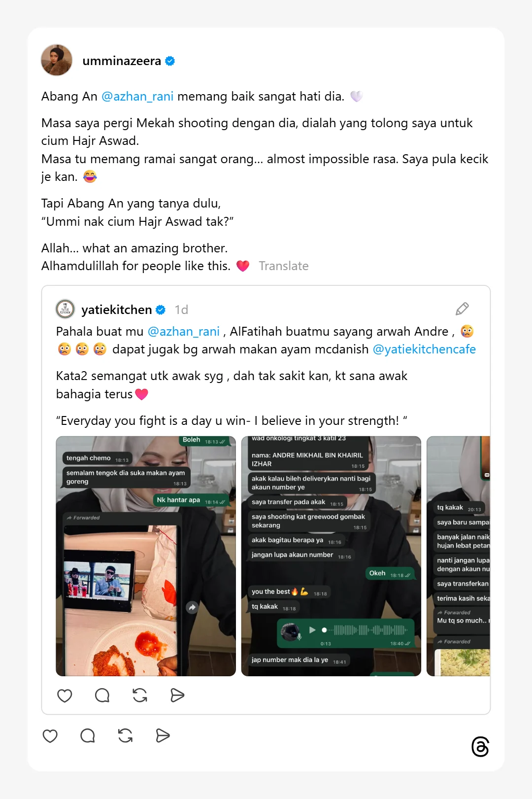Open Threads logo at bottom right
The height and width of the screenshot is (799, 532).
[x=480, y=747]
